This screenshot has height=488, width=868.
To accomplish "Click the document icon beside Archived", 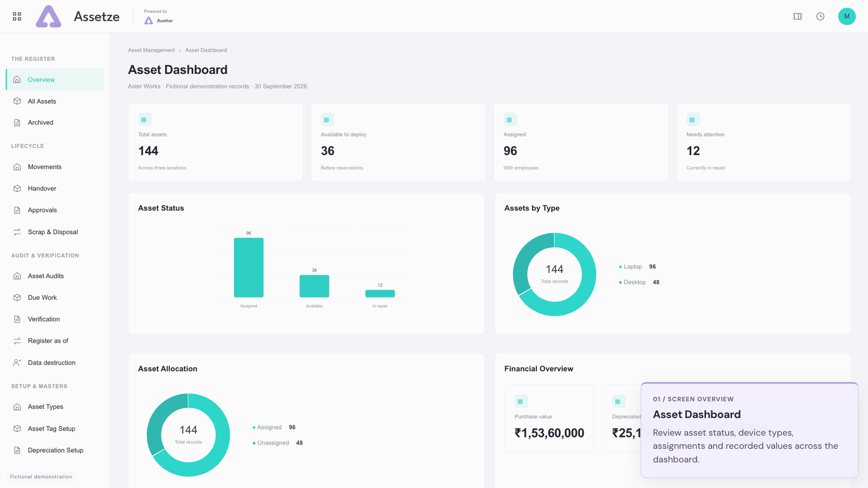I will tap(17, 123).
